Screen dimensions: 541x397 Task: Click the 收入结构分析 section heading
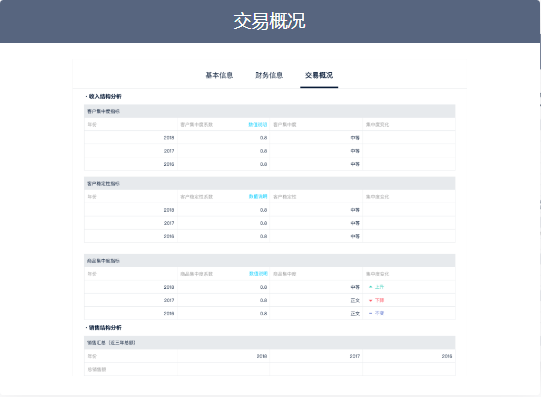(104, 96)
